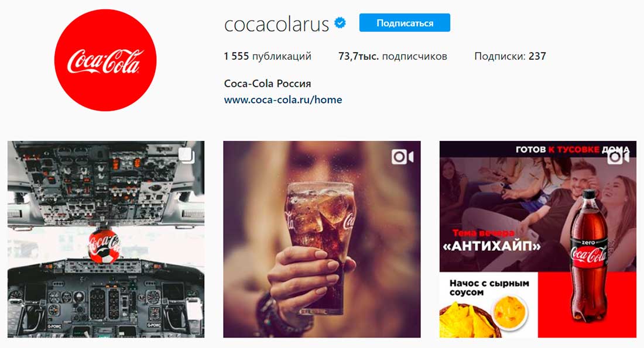Open the glass of cola video post

(322, 239)
